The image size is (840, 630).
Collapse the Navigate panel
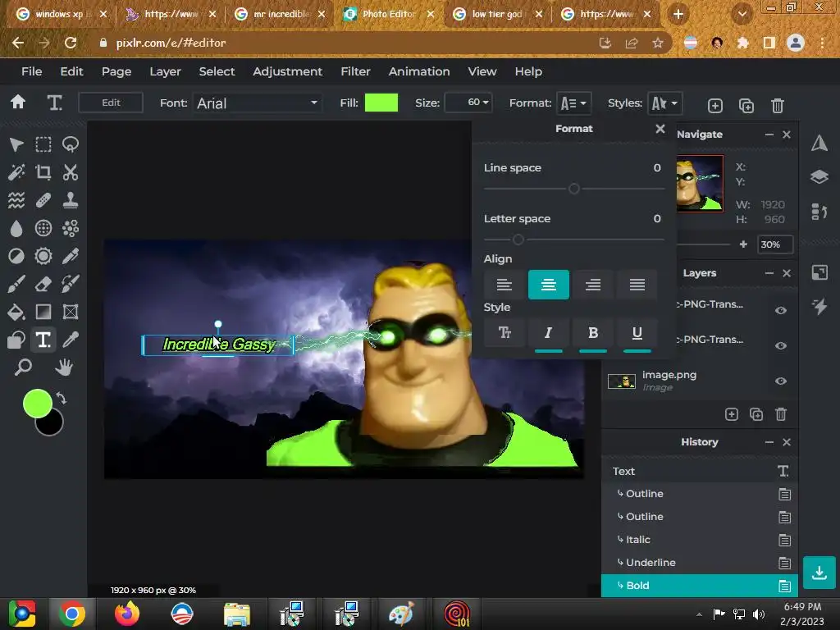click(769, 135)
